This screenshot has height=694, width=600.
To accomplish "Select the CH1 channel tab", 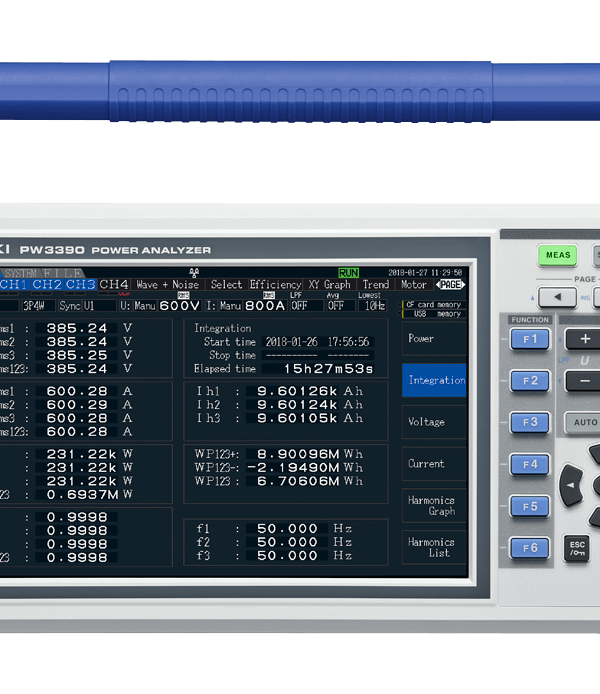I will point(13,284).
